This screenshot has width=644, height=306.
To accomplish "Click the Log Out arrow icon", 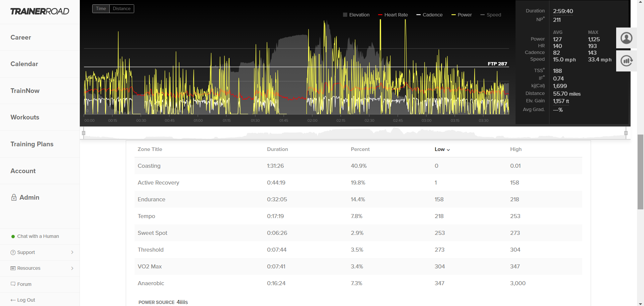I will 13,300.
